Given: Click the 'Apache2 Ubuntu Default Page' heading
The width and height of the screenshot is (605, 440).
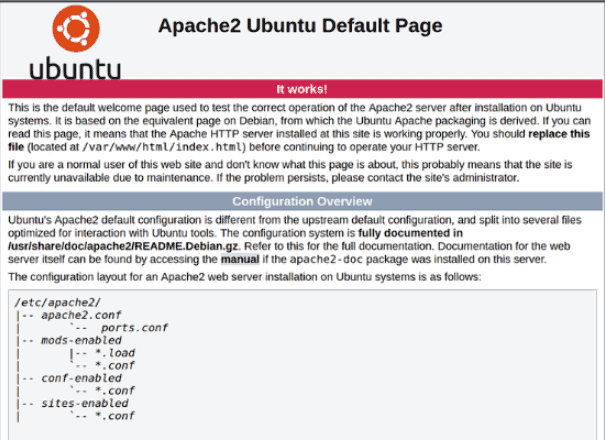Looking at the screenshot, I should point(300,26).
